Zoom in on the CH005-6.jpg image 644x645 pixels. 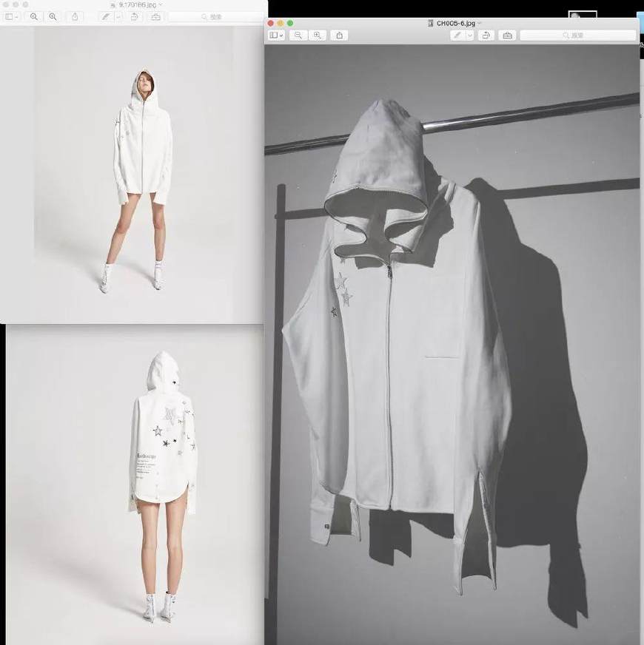(318, 36)
